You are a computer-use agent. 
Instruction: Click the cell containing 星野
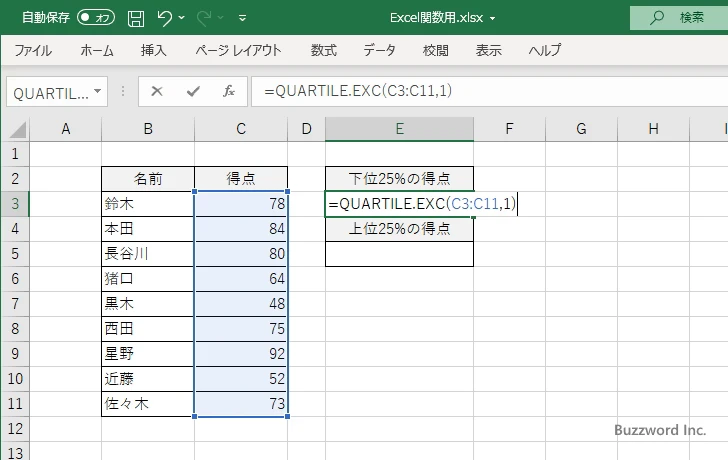point(148,354)
